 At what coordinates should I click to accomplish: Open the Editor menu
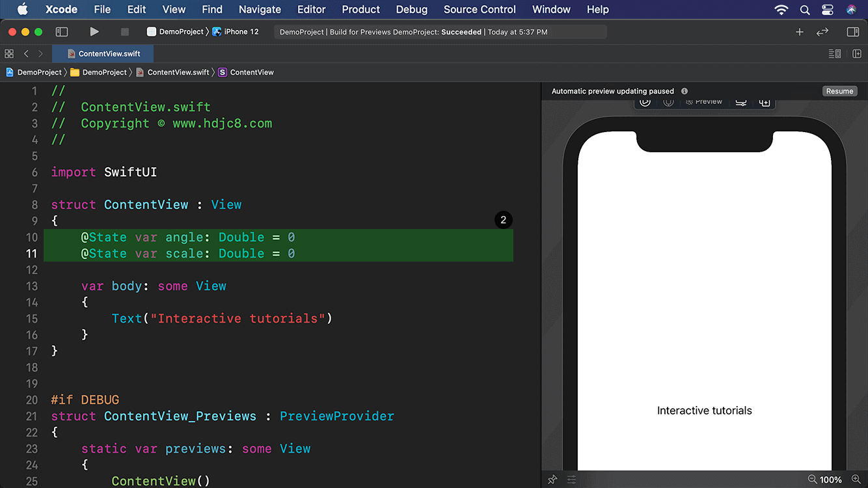pyautogui.click(x=311, y=9)
